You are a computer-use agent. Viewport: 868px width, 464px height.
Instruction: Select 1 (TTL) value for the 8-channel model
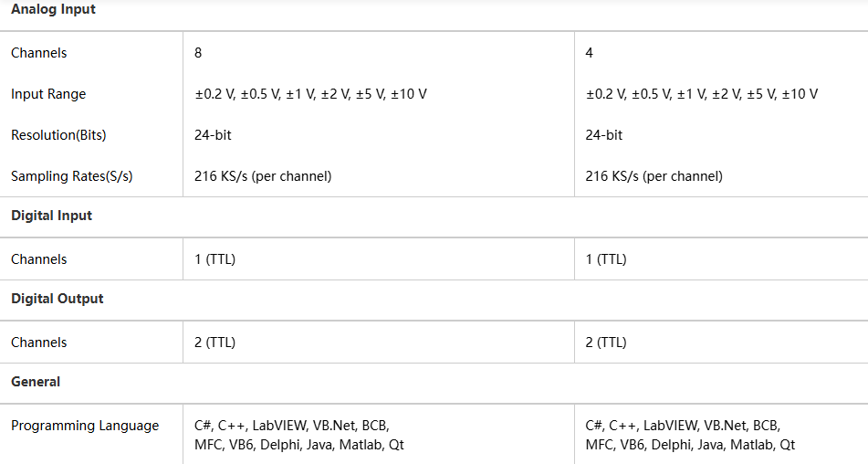(214, 259)
